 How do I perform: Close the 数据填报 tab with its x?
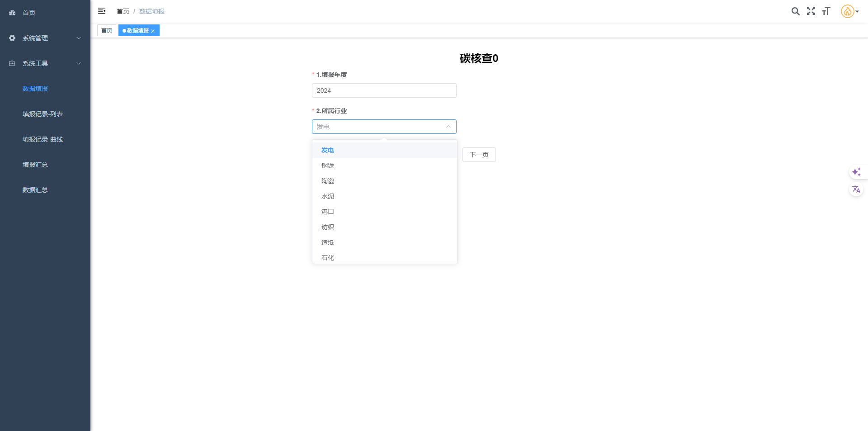point(153,31)
